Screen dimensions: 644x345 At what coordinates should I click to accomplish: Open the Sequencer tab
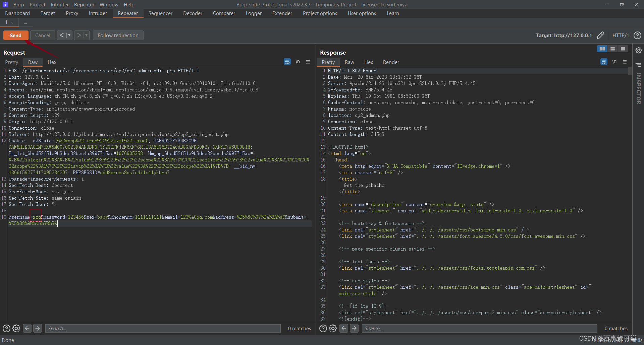[160, 13]
